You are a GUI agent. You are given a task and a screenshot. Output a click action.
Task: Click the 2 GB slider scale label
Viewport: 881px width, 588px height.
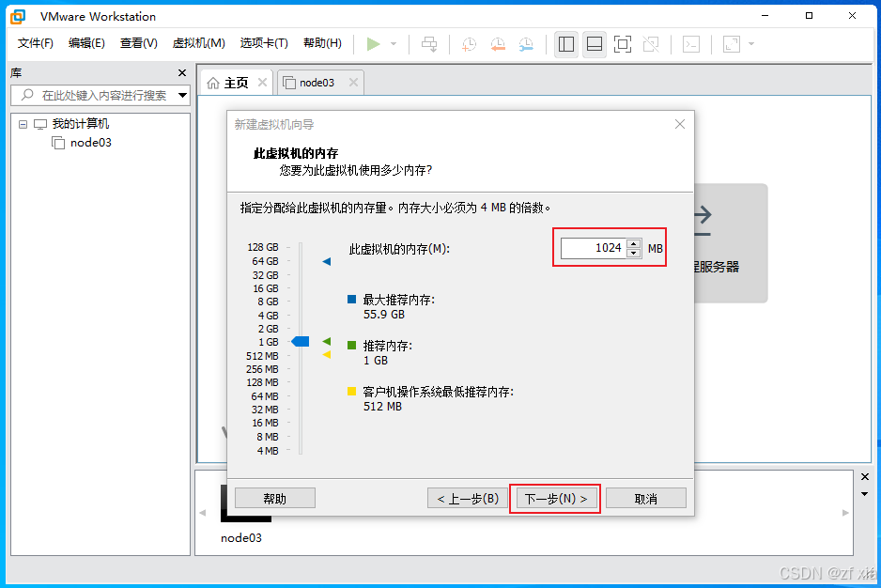coord(268,329)
